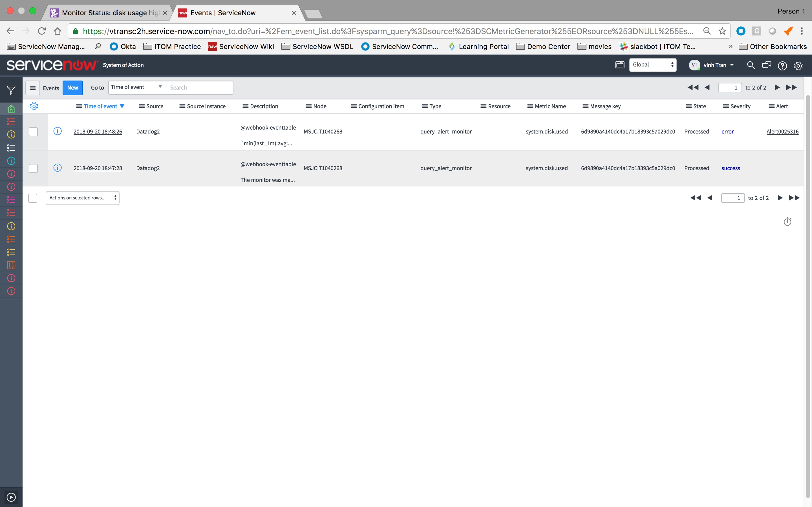
Task: Preview the 18:48:26 event via its info icon
Action: click(x=58, y=132)
